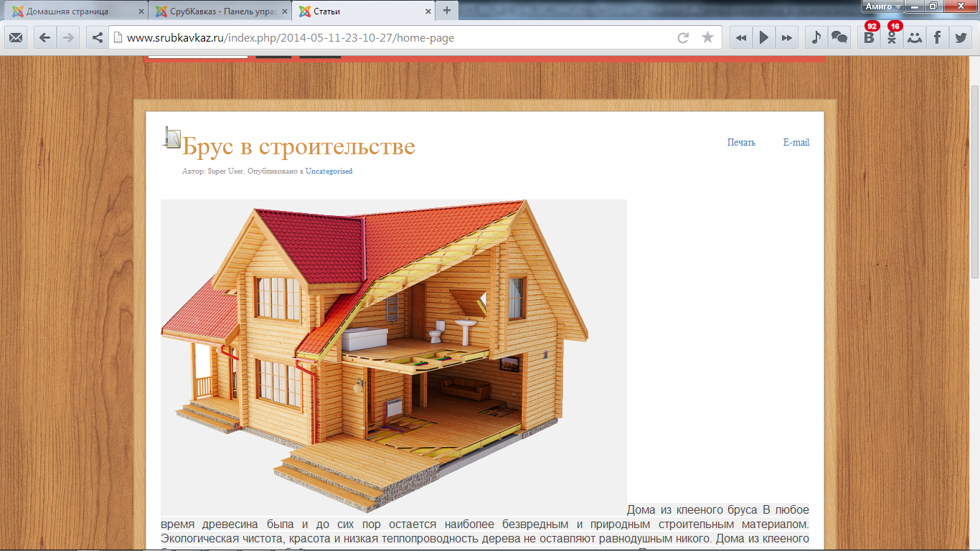Image resolution: width=980 pixels, height=551 pixels.
Task: Go forward to the next page
Action: 68,38
